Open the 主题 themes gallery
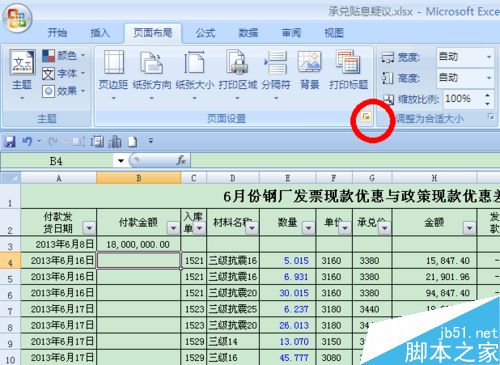This screenshot has width=500, height=365. coord(22,74)
